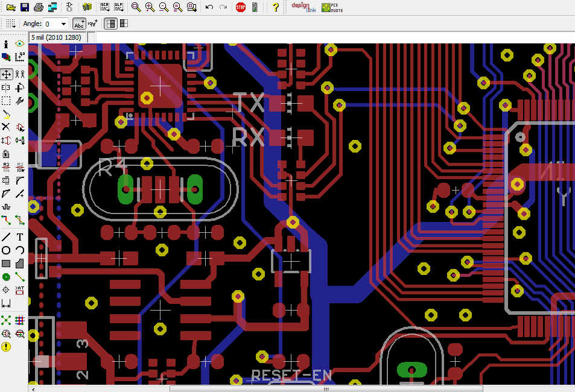
Task: Select the Smash tool
Action: (6, 180)
